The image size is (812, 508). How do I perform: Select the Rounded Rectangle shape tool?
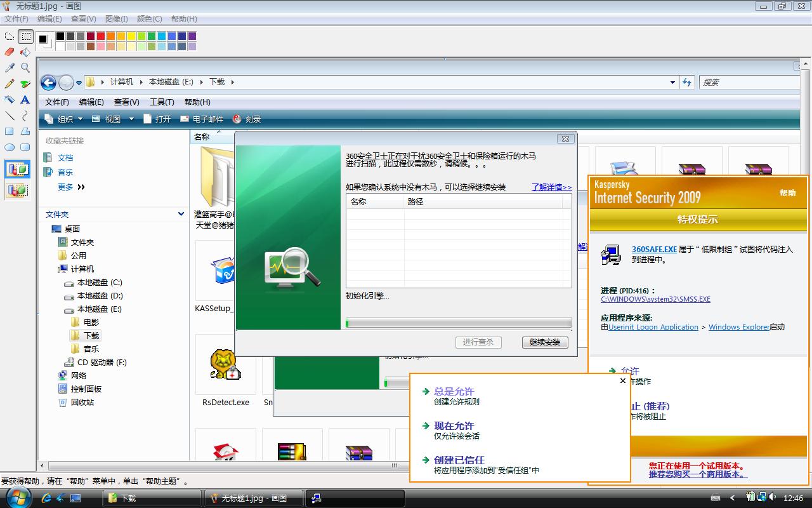[x=25, y=147]
